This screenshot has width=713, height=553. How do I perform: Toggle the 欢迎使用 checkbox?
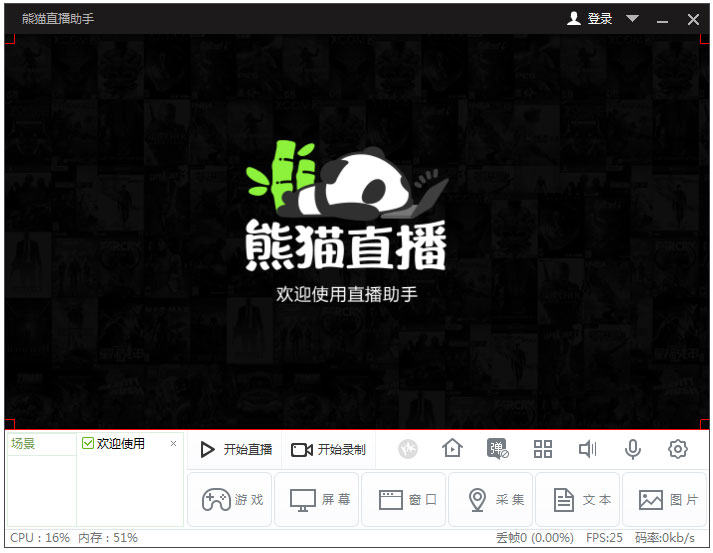tap(87, 443)
